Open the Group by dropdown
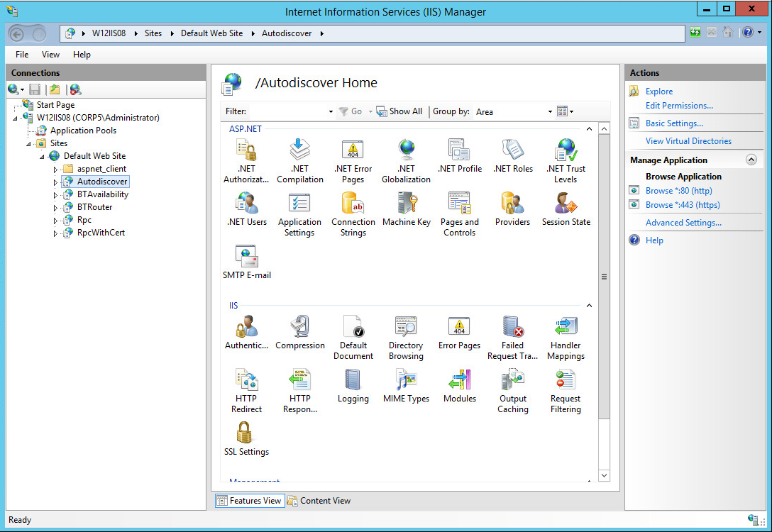Screen dimensions: 772x532 (550, 112)
